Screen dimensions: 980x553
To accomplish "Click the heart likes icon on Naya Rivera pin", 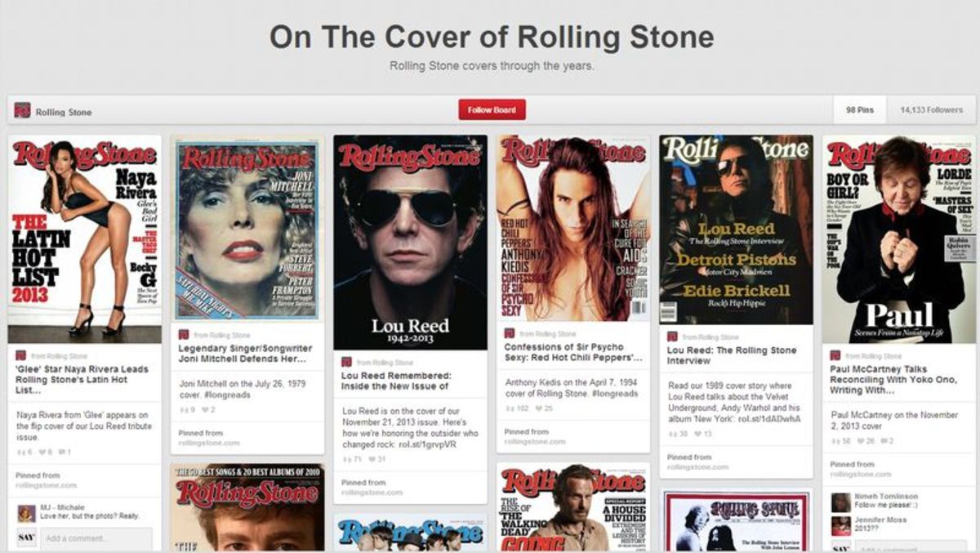I will [x=41, y=452].
